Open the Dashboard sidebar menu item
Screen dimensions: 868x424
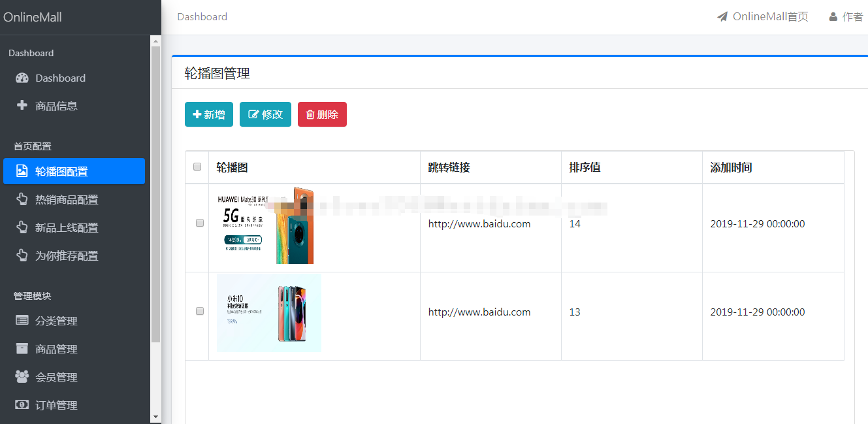pos(74,78)
